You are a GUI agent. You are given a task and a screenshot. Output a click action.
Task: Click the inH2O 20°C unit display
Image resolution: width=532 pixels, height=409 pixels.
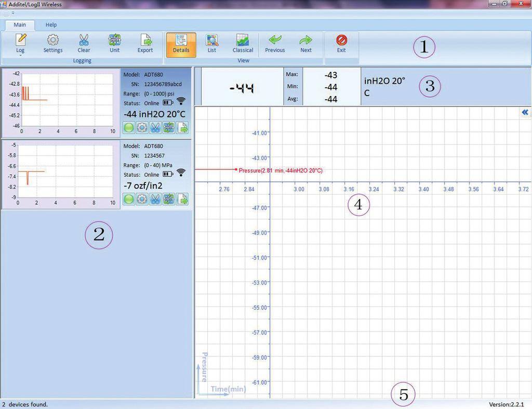click(x=385, y=87)
